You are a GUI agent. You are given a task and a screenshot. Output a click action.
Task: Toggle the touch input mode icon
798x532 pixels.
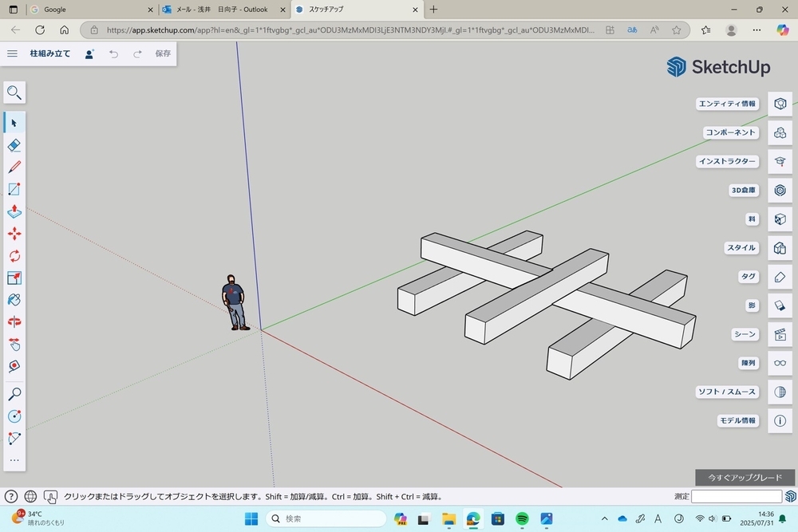click(x=50, y=496)
